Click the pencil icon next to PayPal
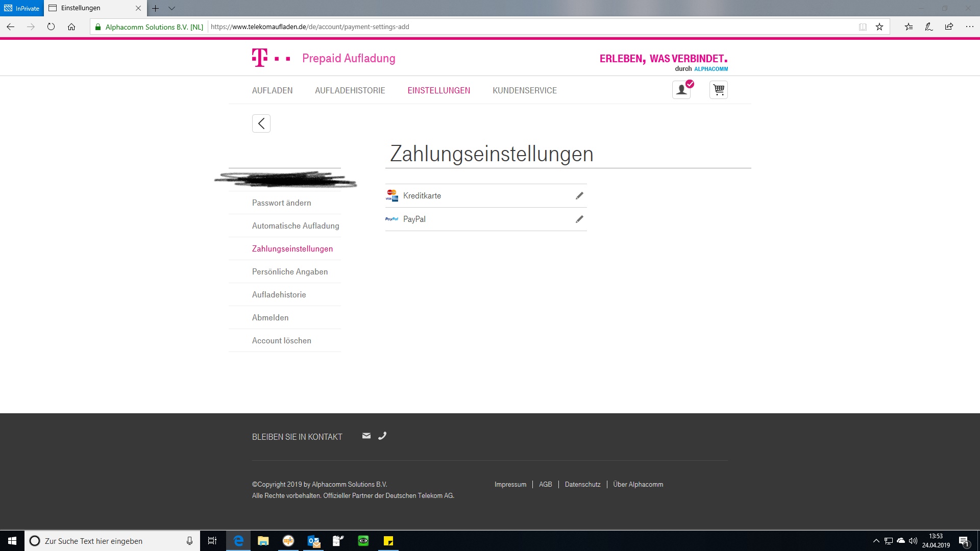This screenshot has height=551, width=980. (x=579, y=219)
